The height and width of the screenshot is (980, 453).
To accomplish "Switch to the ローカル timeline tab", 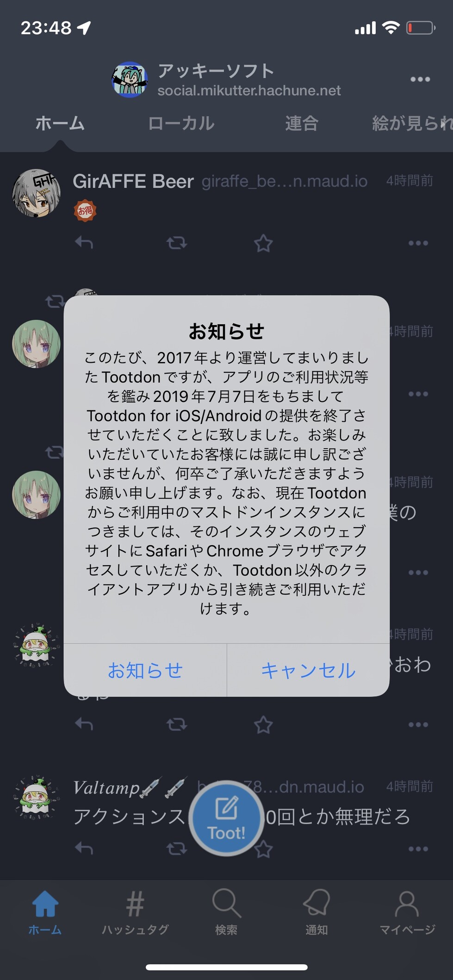I will click(181, 123).
